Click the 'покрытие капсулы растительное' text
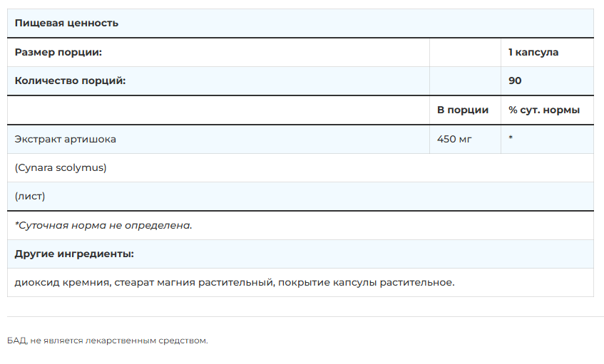The image size is (604, 364). click(367, 283)
